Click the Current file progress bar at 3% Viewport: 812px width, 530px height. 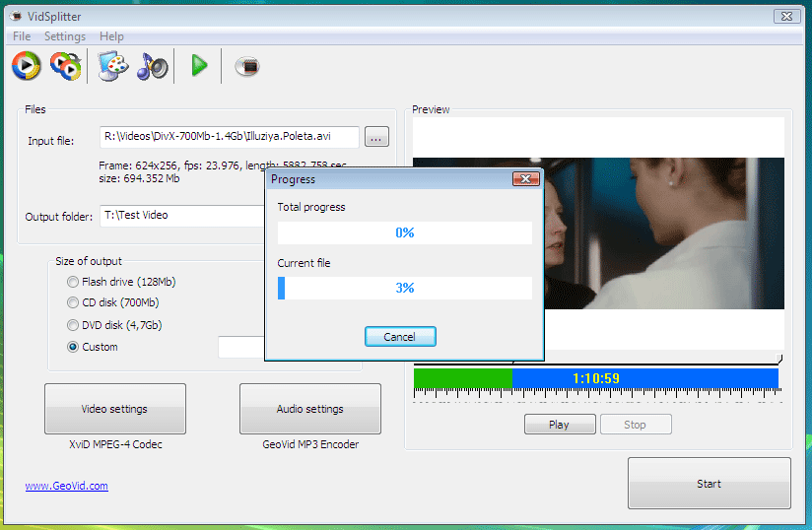coord(404,288)
